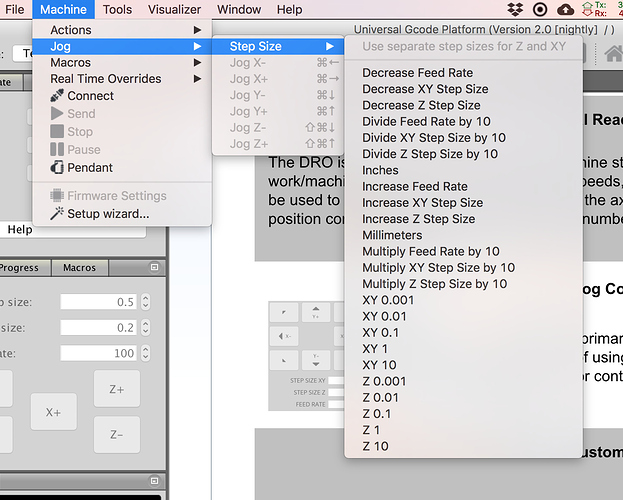Open Dropbox menu bar icon

coord(515,9)
